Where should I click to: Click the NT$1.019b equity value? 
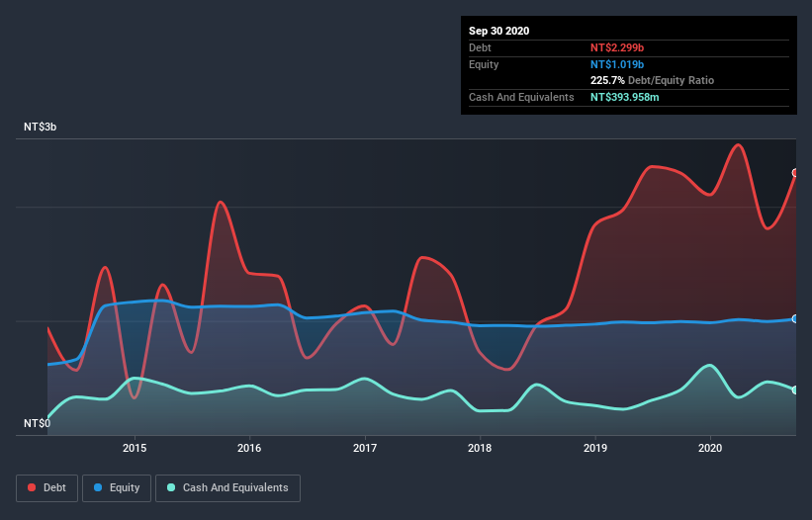click(x=617, y=64)
